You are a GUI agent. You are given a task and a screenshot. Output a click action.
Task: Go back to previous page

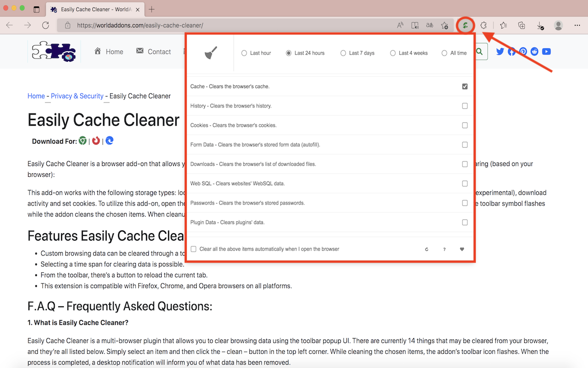(10, 25)
